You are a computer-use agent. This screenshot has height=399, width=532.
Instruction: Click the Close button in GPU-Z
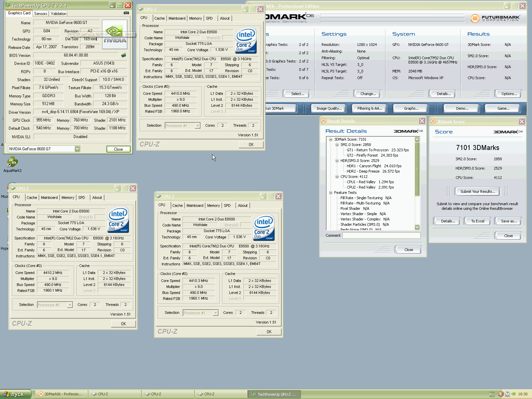click(118, 149)
